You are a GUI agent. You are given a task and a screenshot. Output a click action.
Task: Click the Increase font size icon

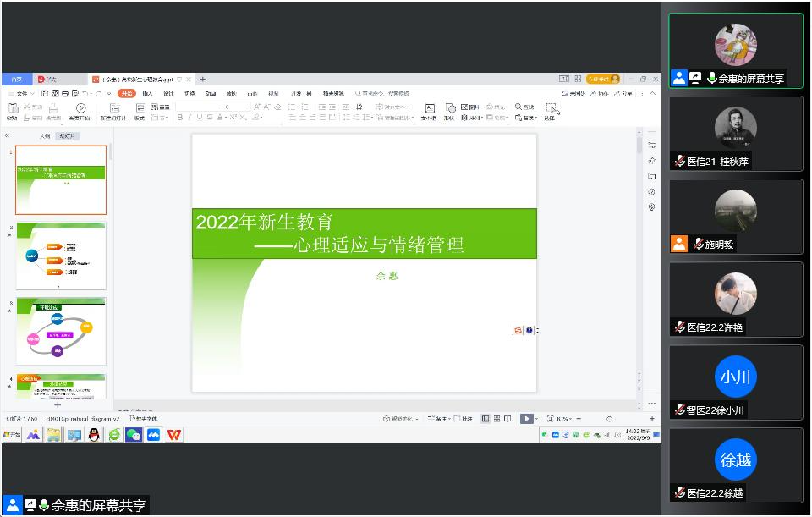257,107
